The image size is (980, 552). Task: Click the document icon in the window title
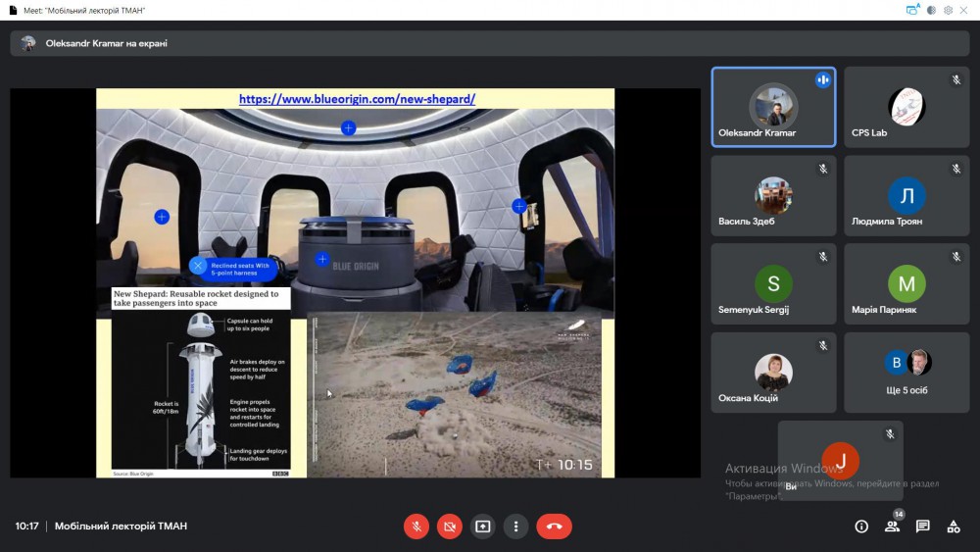click(x=13, y=10)
